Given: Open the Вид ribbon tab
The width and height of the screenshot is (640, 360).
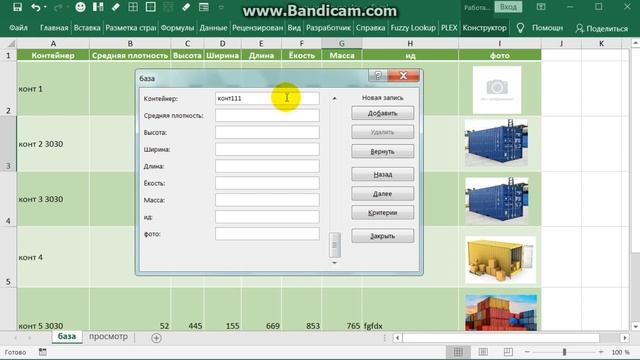Looking at the screenshot, I should coord(294,28).
